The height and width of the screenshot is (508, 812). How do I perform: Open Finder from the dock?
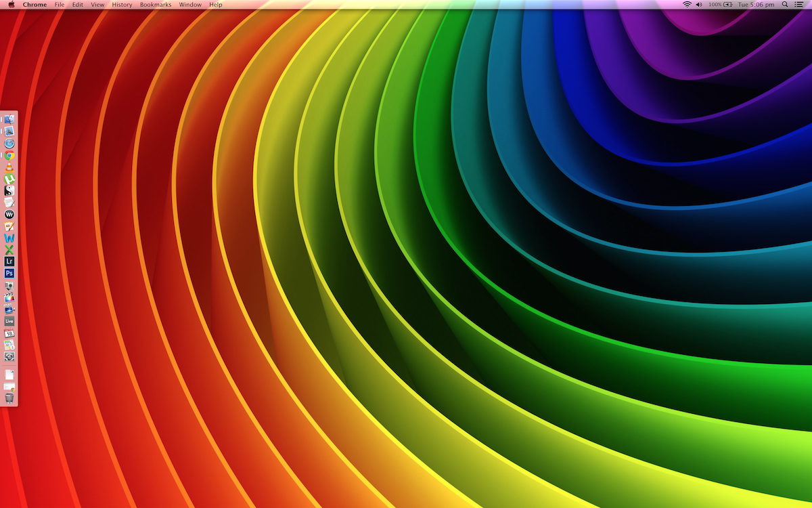pyautogui.click(x=9, y=119)
